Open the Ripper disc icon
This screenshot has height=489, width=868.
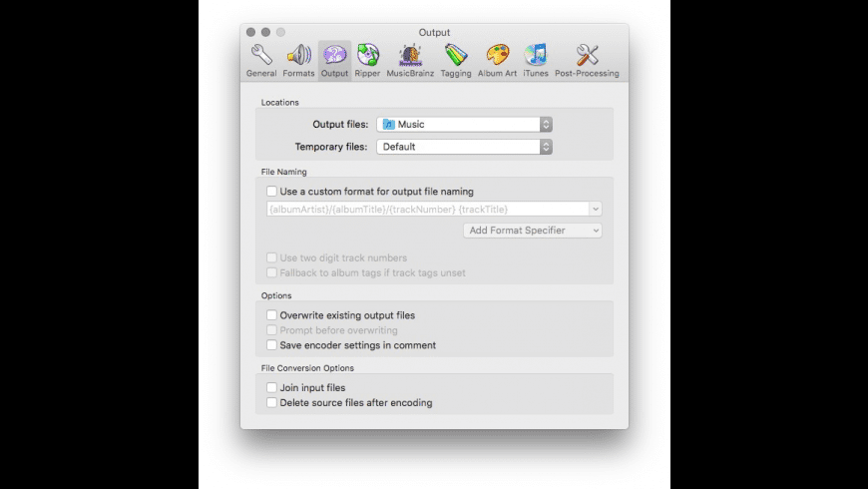pyautogui.click(x=367, y=55)
